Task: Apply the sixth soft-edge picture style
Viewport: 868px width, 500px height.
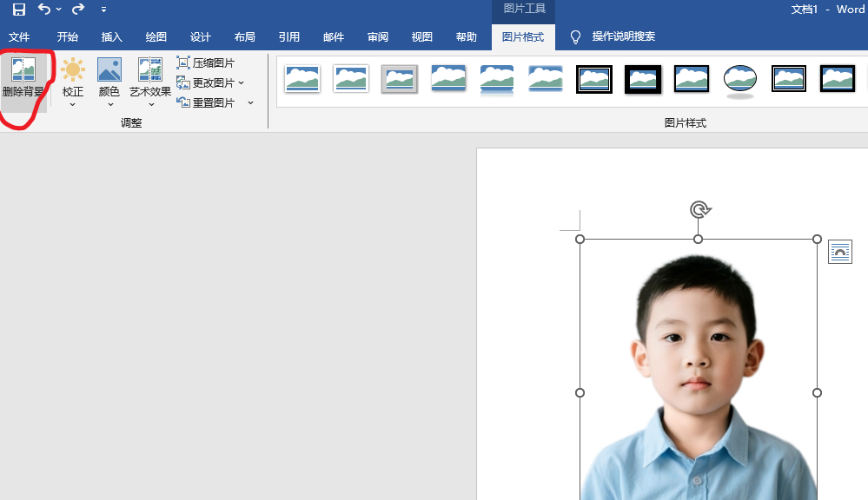Action: point(546,78)
